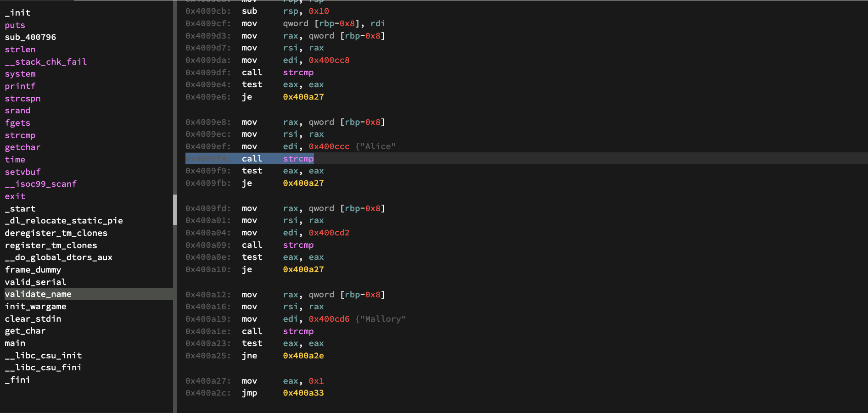This screenshot has height=413, width=868.
Task: Select the address label 0x4009e8
Action: pos(208,122)
